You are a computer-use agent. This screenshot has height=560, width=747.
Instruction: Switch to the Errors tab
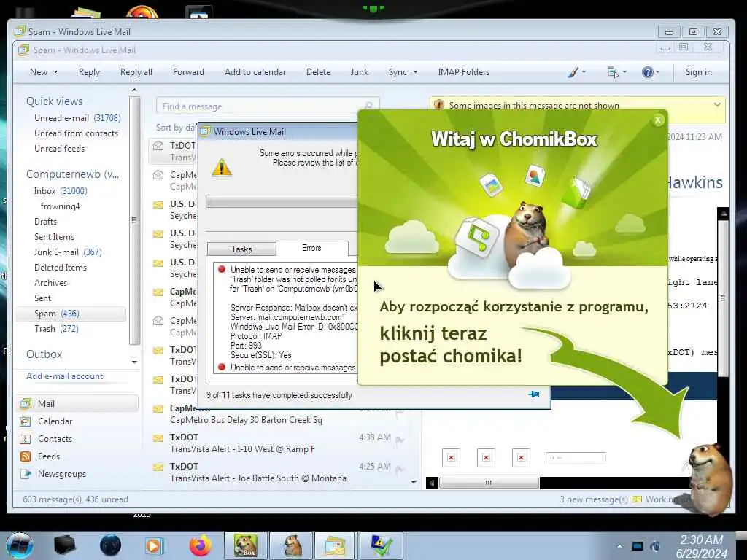coord(311,248)
